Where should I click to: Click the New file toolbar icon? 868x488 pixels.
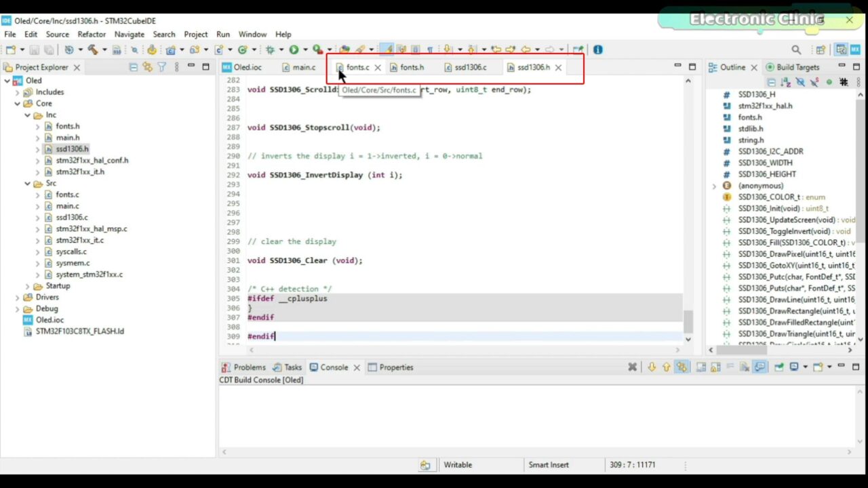tap(10, 49)
